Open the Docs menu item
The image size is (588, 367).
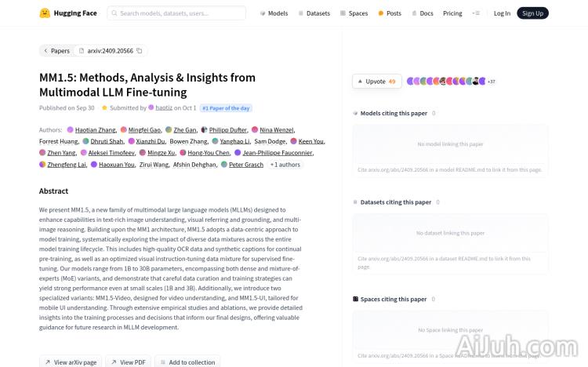(422, 13)
